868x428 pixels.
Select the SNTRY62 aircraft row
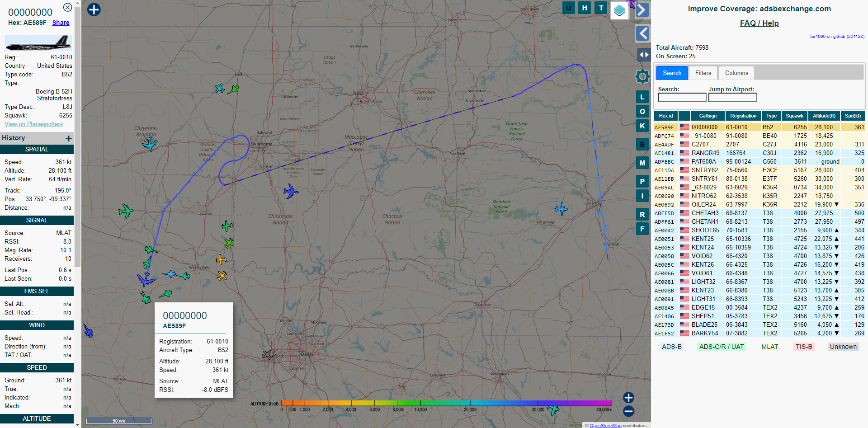coord(759,170)
